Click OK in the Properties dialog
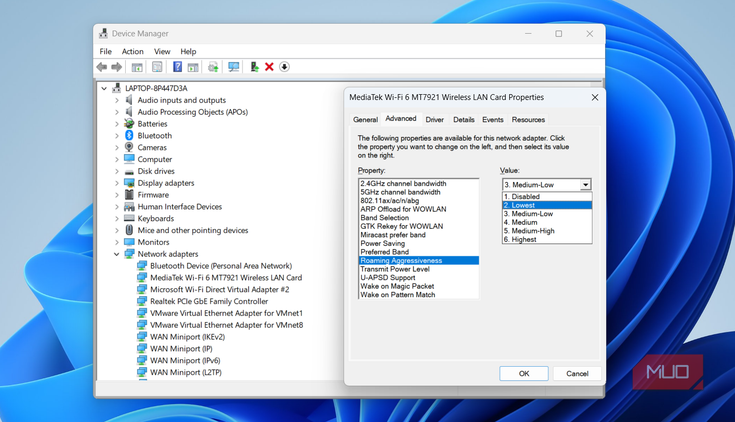Image resolution: width=735 pixels, height=422 pixels. tap(524, 374)
